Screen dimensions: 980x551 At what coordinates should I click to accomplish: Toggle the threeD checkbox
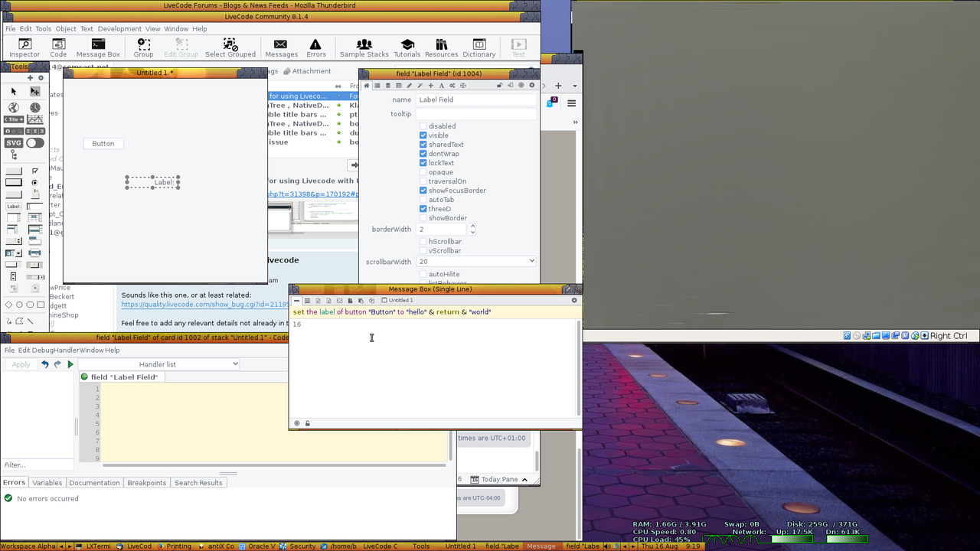[423, 209]
